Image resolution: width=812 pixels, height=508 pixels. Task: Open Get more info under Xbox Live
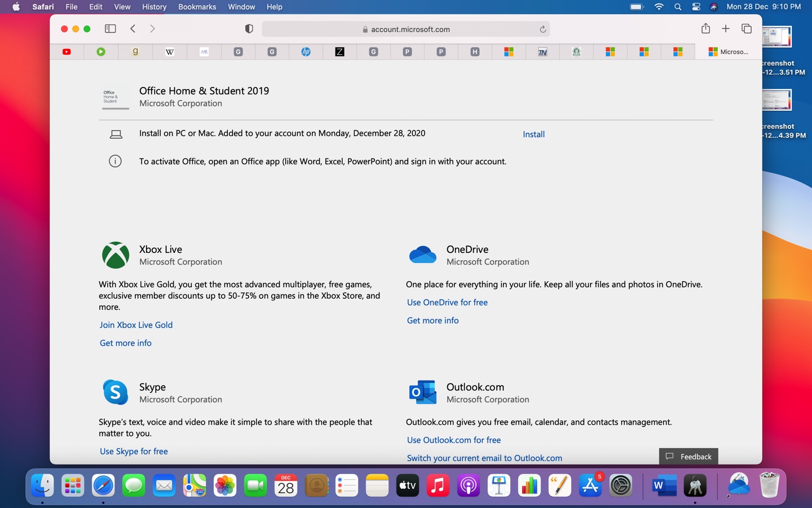coord(125,343)
